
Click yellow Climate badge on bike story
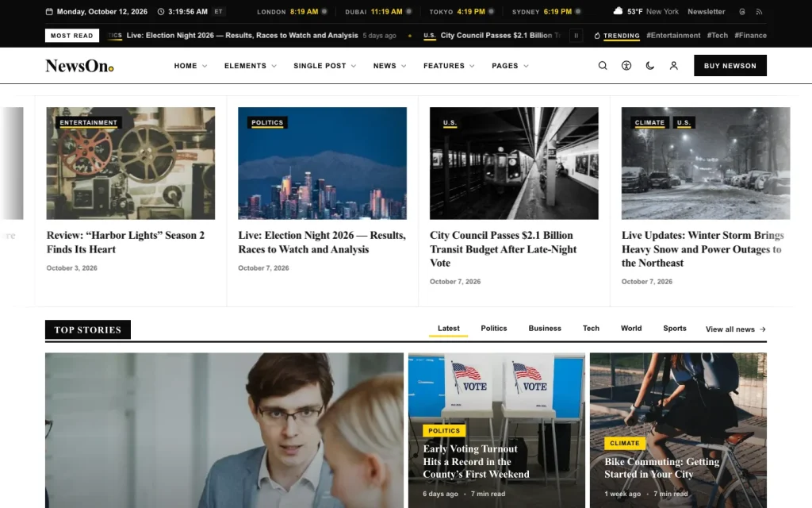click(625, 443)
